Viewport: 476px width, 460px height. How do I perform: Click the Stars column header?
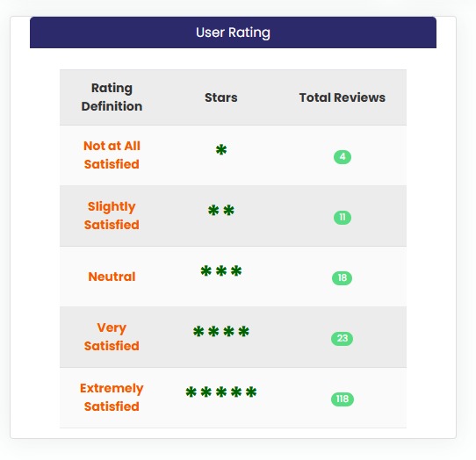coord(221,97)
